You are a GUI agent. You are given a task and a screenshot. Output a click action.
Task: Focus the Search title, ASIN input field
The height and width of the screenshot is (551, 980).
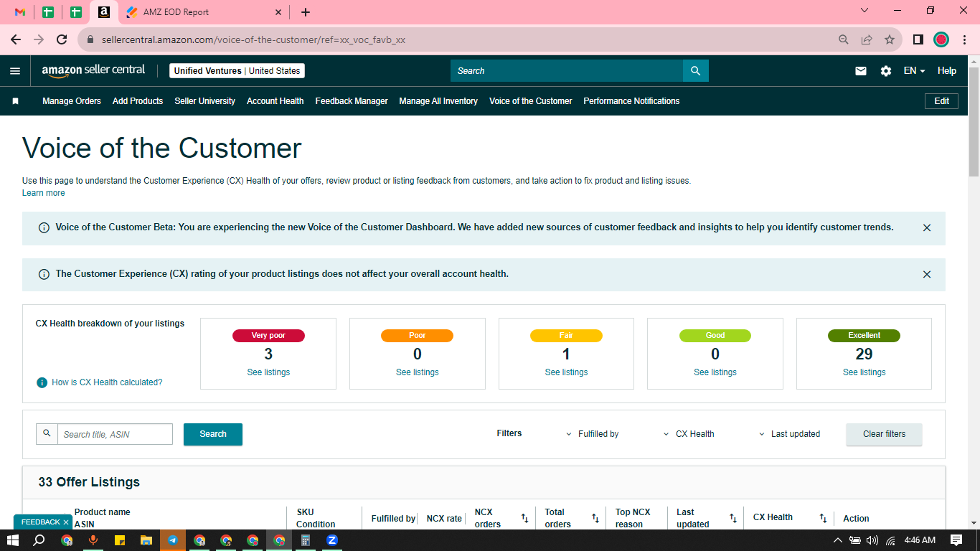pyautogui.click(x=115, y=434)
